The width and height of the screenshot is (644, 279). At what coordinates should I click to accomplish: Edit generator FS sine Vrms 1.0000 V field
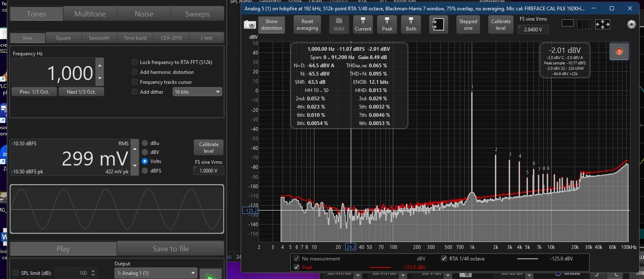(208, 170)
